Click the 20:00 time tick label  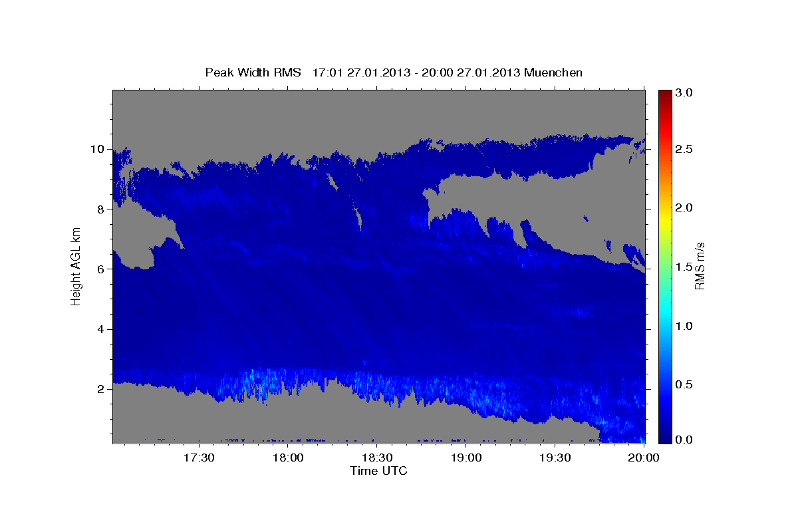tap(644, 458)
